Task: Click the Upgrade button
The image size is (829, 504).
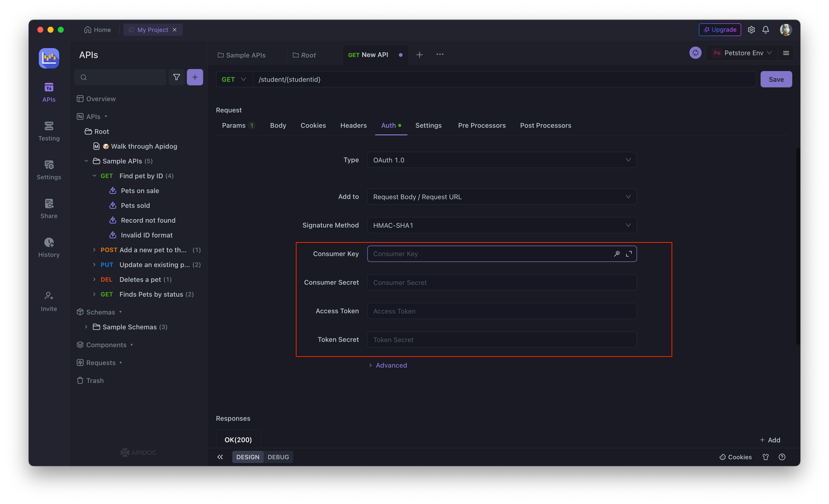Action: click(x=720, y=30)
